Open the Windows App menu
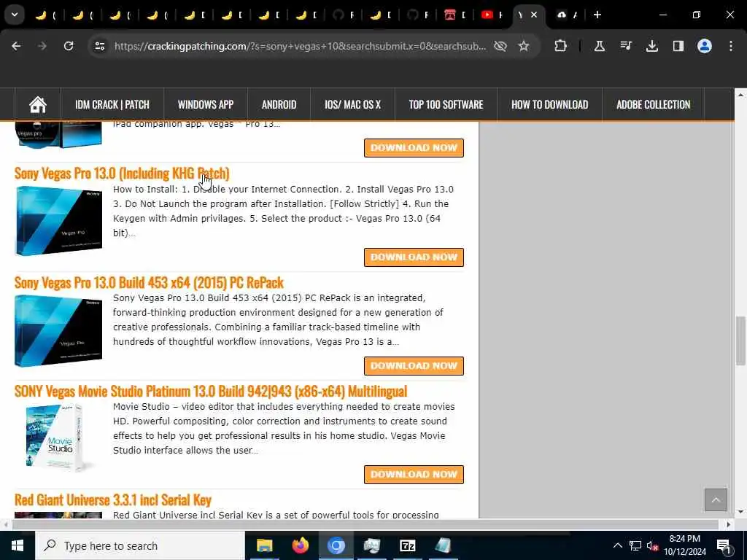 (205, 104)
